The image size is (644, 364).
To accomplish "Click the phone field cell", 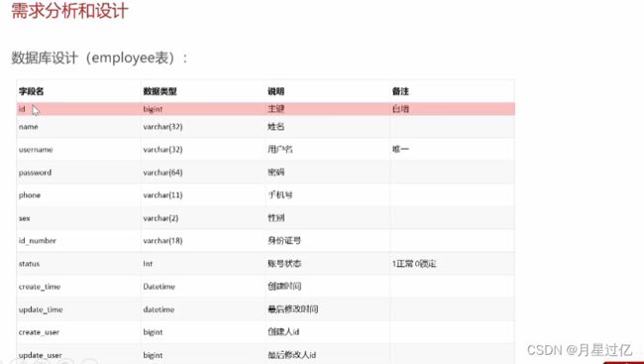I will pos(30,195).
